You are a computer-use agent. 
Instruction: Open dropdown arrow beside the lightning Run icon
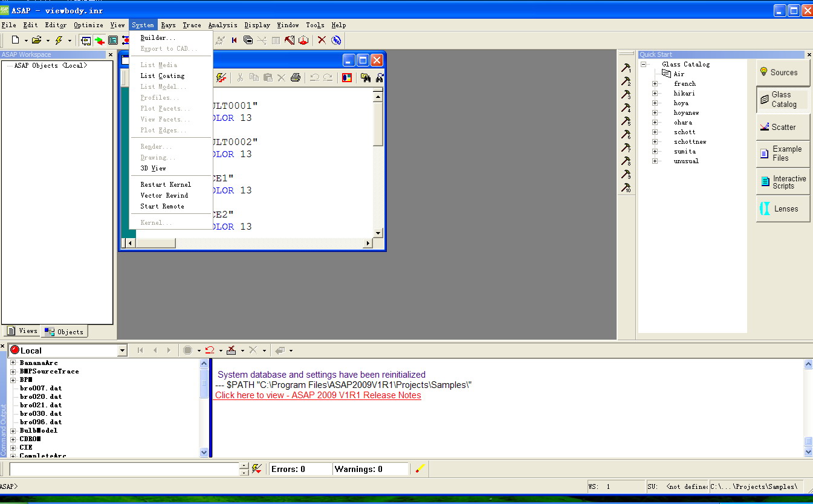[x=70, y=40]
